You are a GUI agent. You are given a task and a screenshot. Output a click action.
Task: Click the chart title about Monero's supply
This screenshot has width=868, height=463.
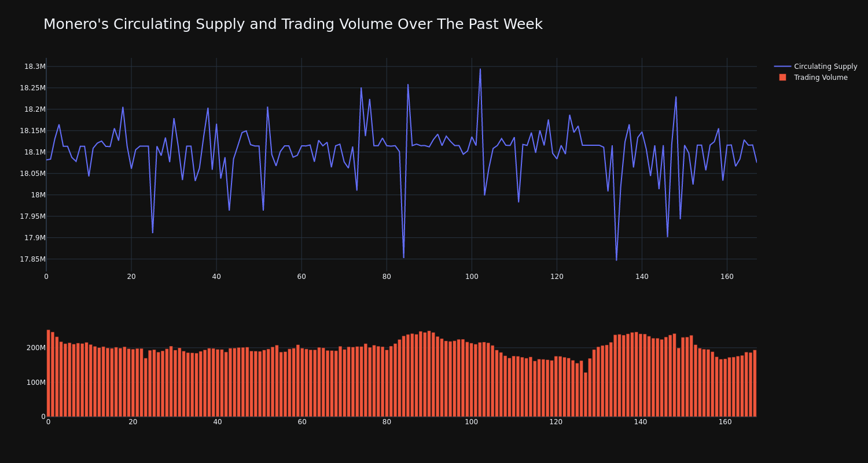tap(293, 24)
